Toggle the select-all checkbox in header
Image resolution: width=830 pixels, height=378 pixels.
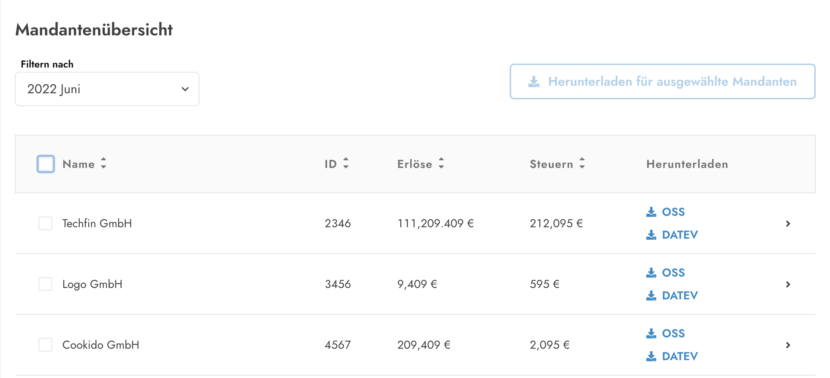tap(46, 164)
